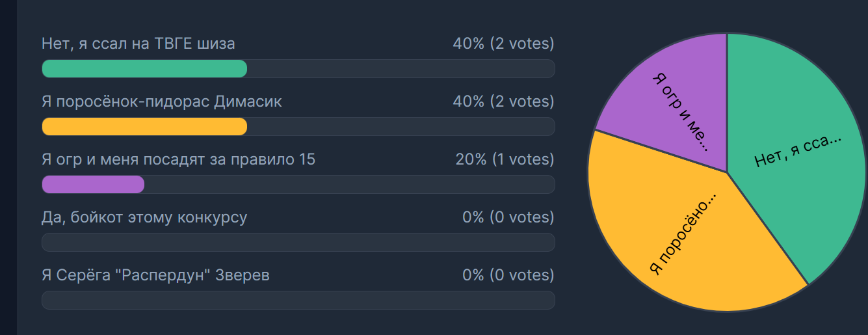Click '0% (0 votes)' for the boycott option

click(508, 217)
